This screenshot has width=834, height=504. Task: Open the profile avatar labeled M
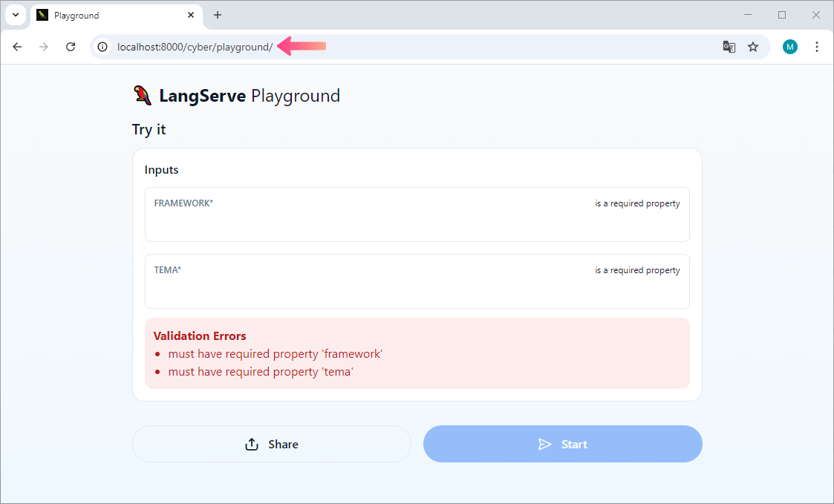tap(790, 47)
